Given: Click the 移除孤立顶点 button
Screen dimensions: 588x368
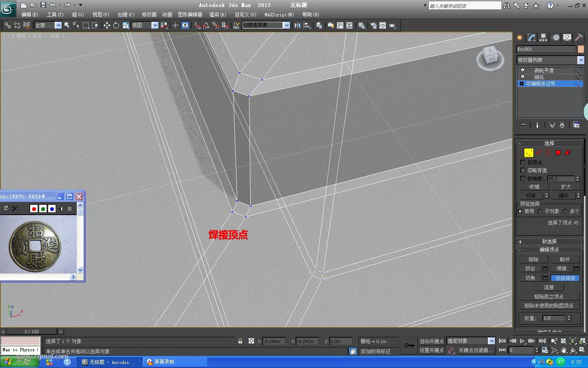Looking at the screenshot, I should point(549,296).
